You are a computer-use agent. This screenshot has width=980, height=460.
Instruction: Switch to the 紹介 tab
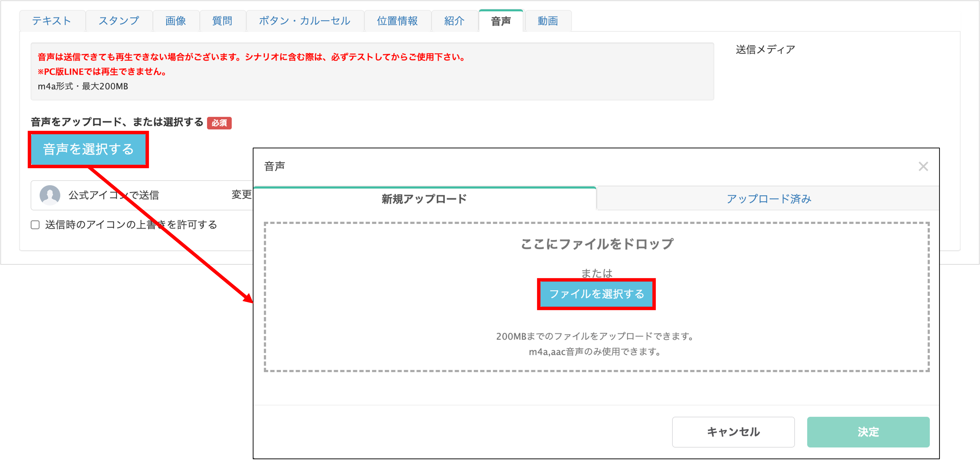pos(454,21)
